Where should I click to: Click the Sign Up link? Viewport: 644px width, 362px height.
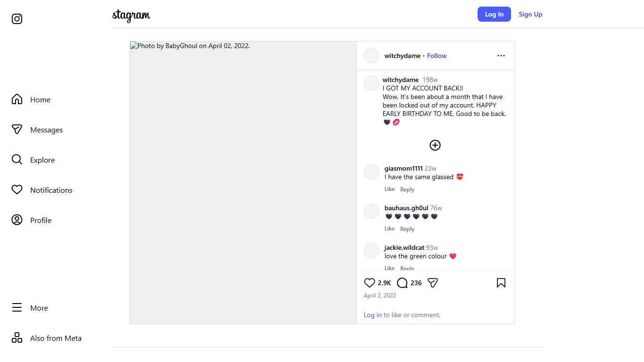tap(530, 14)
